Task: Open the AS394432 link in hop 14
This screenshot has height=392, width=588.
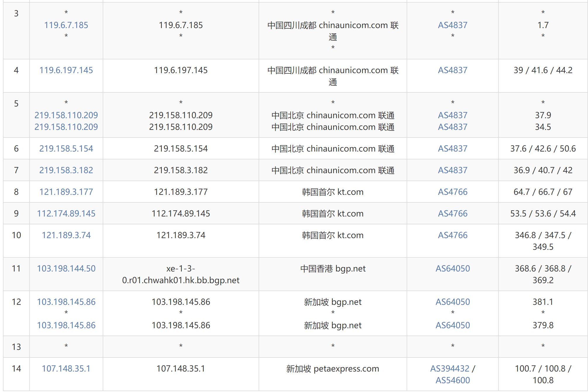Action: point(450,369)
